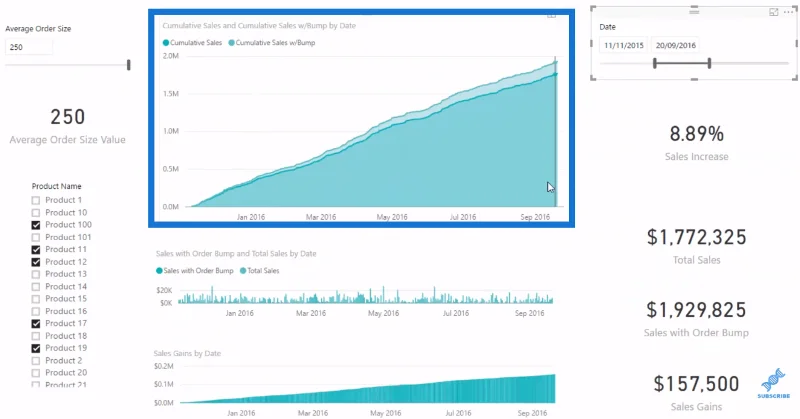This screenshot has height=419, width=800.
Task: Click 'Sales with Order Bump and Total Sales by Date' title
Action: 236,254
